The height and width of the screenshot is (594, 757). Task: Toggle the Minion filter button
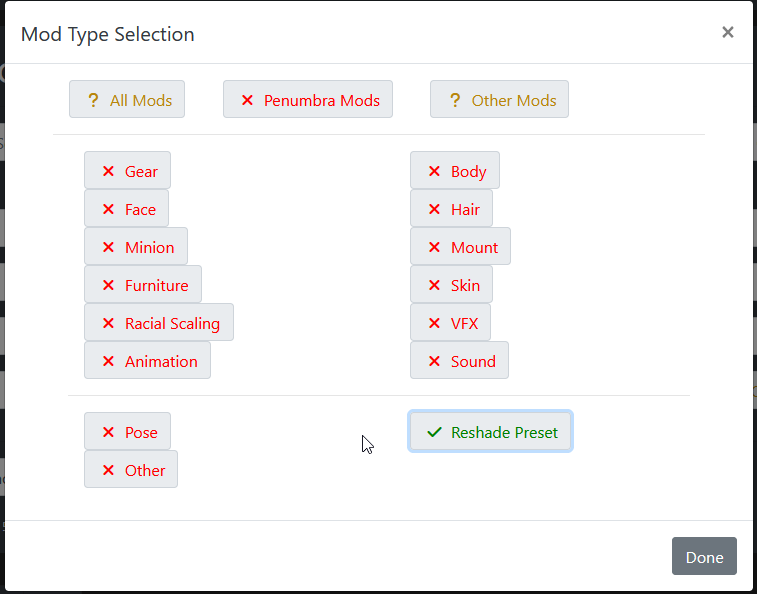point(136,247)
